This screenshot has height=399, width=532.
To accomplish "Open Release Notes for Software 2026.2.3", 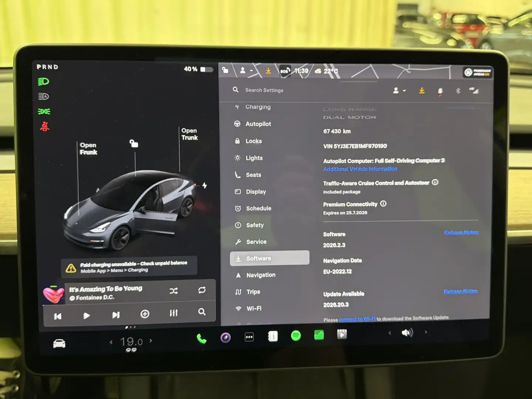I will pyautogui.click(x=461, y=232).
